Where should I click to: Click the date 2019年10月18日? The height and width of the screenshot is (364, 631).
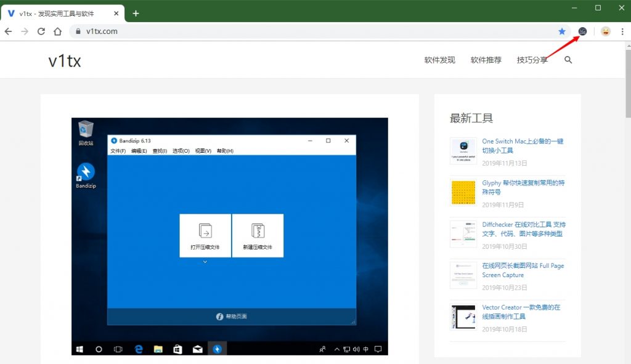click(504, 329)
